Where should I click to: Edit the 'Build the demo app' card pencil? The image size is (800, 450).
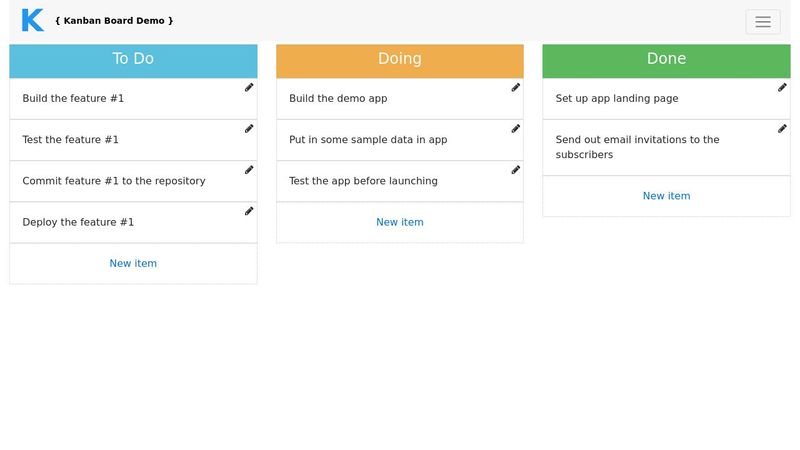(516, 88)
